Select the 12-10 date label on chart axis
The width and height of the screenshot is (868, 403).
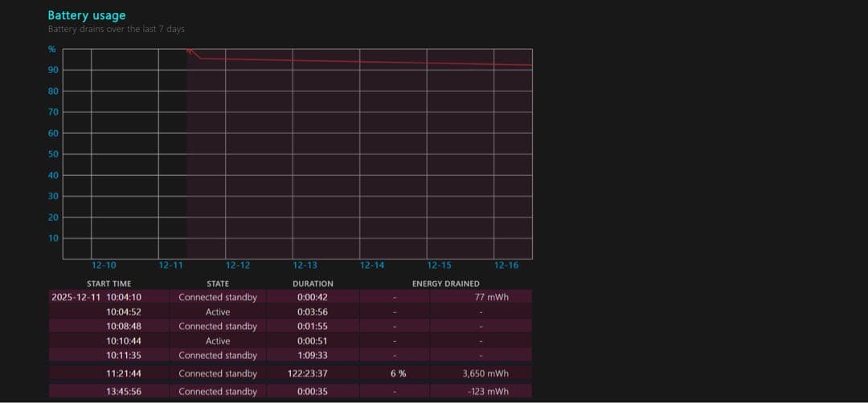click(x=104, y=266)
